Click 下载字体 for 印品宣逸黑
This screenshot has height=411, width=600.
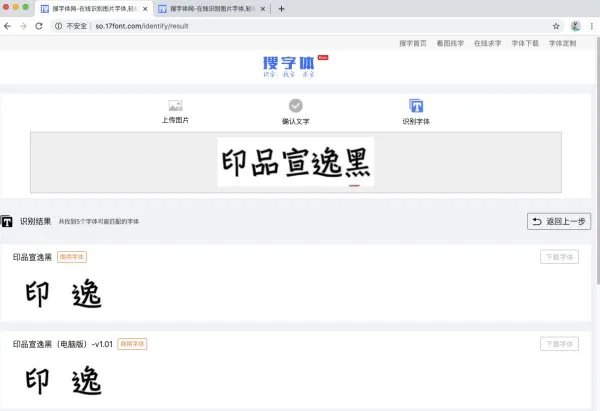pyautogui.click(x=559, y=257)
